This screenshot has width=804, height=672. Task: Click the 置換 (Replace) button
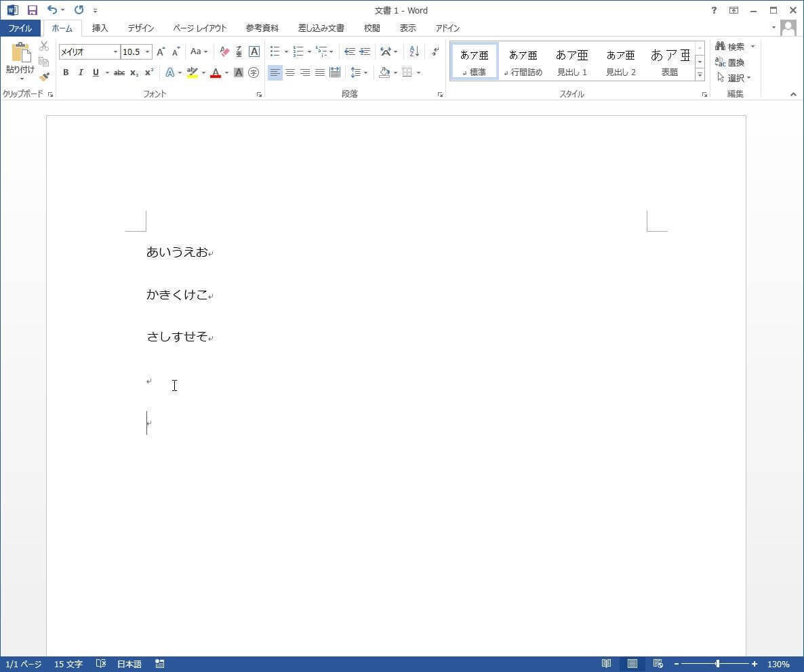pyautogui.click(x=730, y=62)
